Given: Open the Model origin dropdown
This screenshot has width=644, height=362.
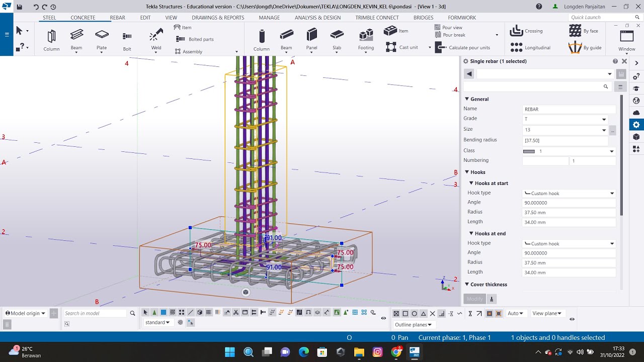Looking at the screenshot, I should [x=25, y=313].
